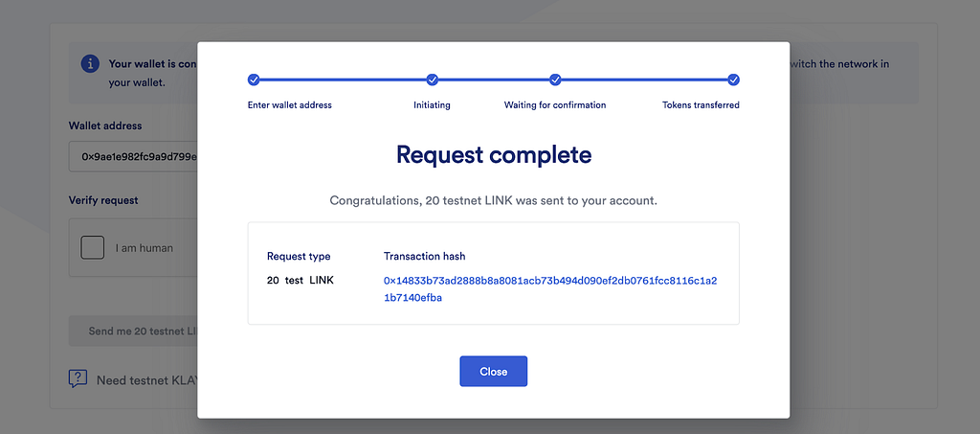The image size is (980, 434).
Task: Click the blue info icon in wallet banner
Action: pos(91,64)
